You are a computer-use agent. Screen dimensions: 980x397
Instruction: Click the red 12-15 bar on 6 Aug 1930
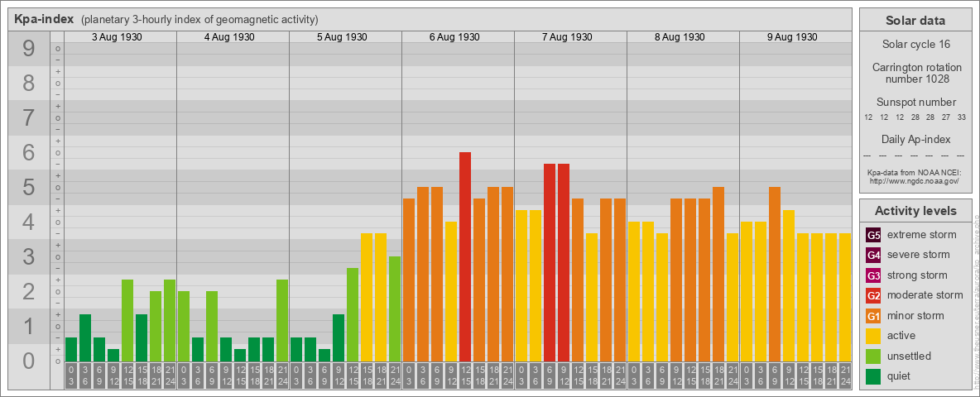click(465, 256)
